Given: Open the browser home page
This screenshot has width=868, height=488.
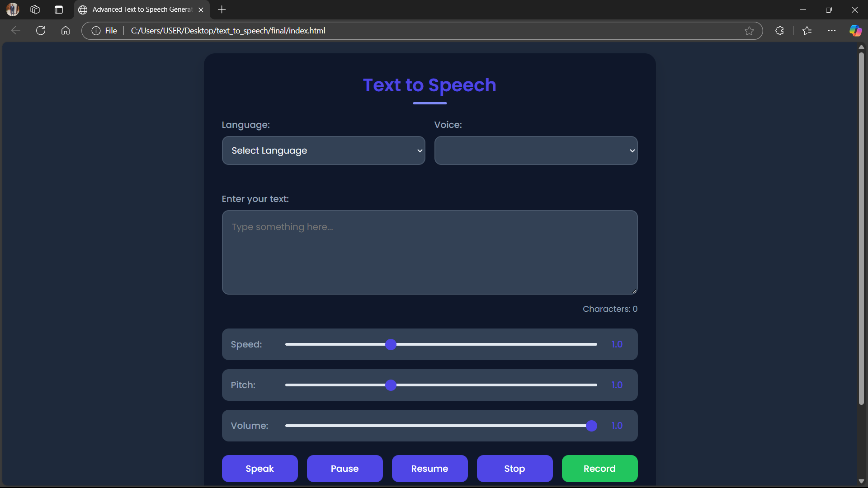Looking at the screenshot, I should click(x=65, y=30).
